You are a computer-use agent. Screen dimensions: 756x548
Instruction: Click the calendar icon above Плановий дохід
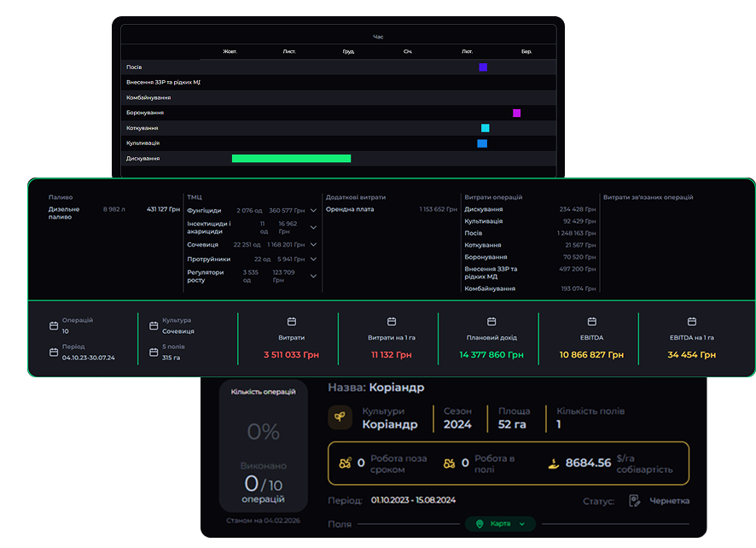click(491, 322)
